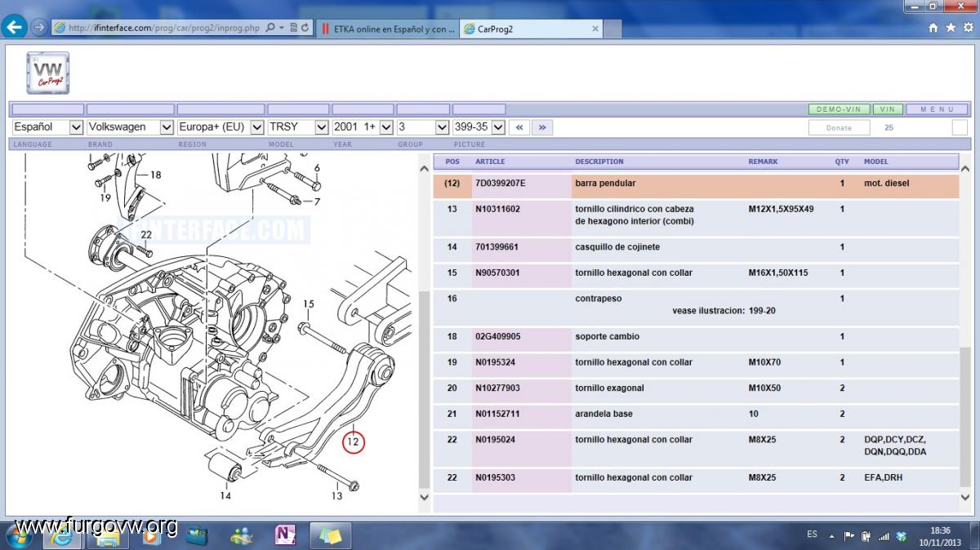Click the Dropbox tray icon
The image size is (980, 550).
pyautogui.click(x=902, y=536)
